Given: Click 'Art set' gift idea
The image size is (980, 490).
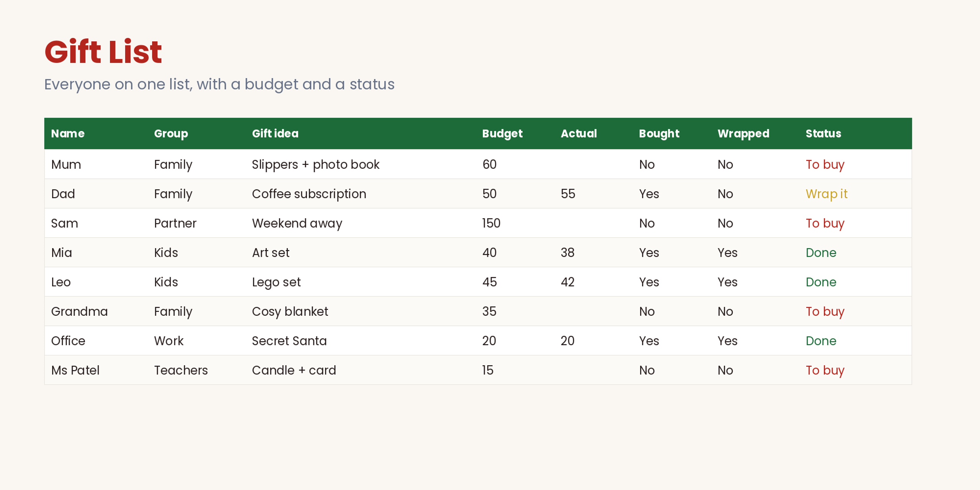Looking at the screenshot, I should 271,253.
